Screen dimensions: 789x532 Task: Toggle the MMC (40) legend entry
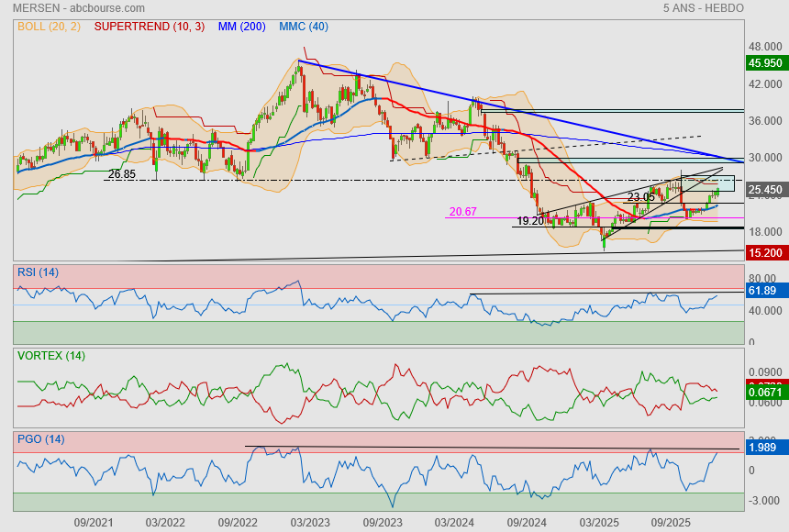tap(303, 27)
